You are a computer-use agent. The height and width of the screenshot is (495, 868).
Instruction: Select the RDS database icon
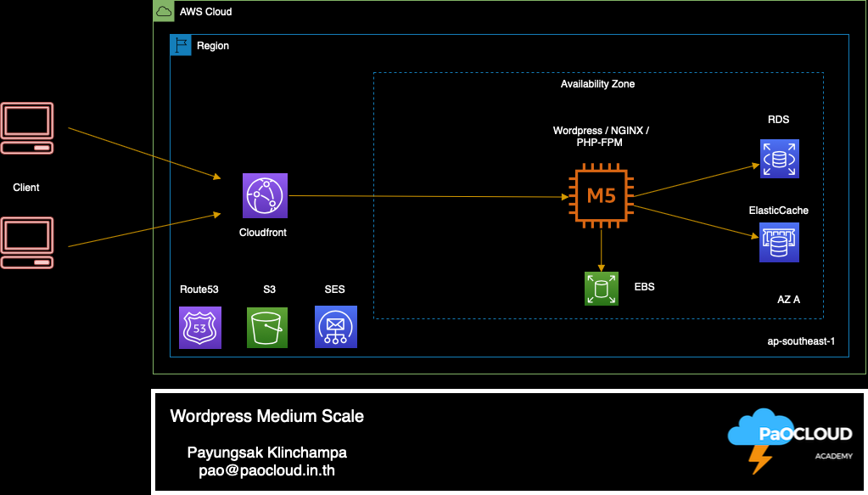[780, 159]
